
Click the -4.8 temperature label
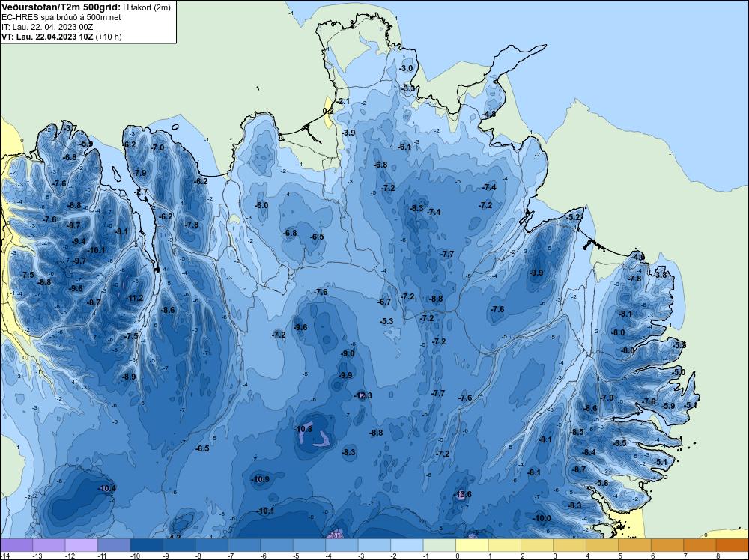(488, 114)
